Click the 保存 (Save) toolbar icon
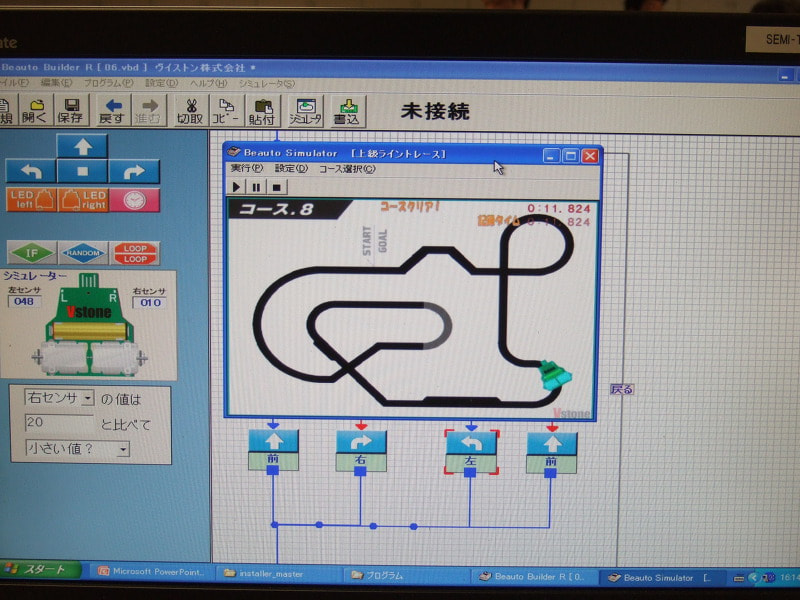This screenshot has height=600, width=800. 71,109
